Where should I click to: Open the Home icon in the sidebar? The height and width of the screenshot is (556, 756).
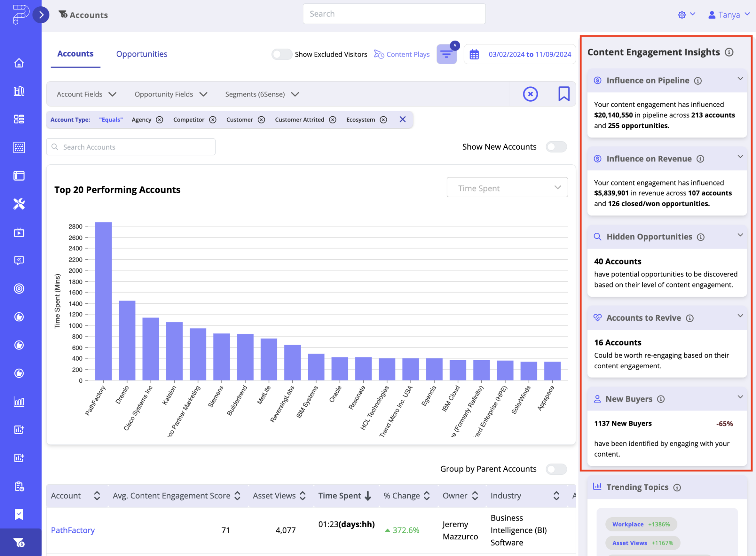point(19,63)
